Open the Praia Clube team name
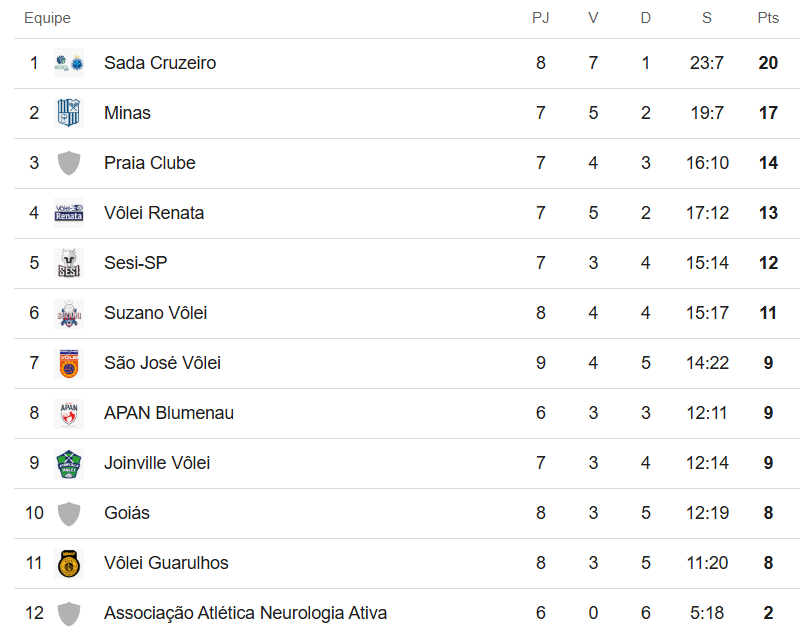This screenshot has width=800, height=635. [150, 163]
